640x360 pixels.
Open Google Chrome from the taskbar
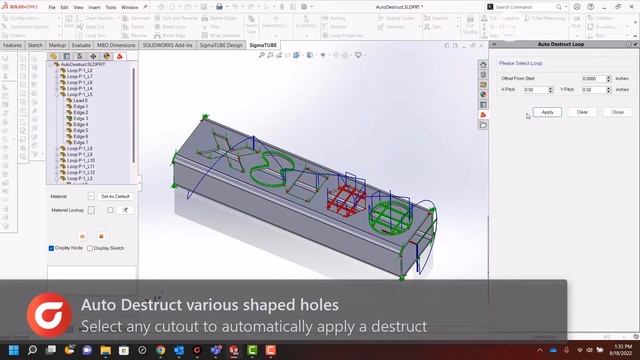point(160,350)
